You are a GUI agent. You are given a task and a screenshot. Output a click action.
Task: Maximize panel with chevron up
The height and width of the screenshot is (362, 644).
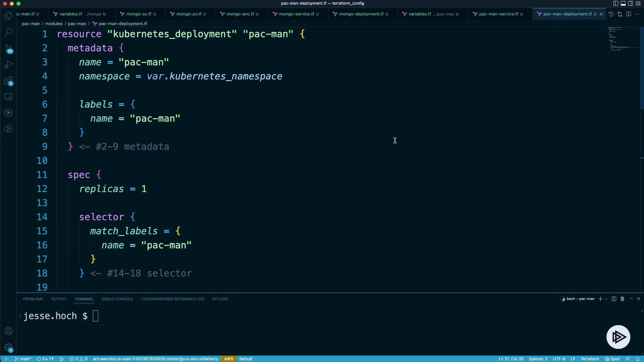(631, 299)
